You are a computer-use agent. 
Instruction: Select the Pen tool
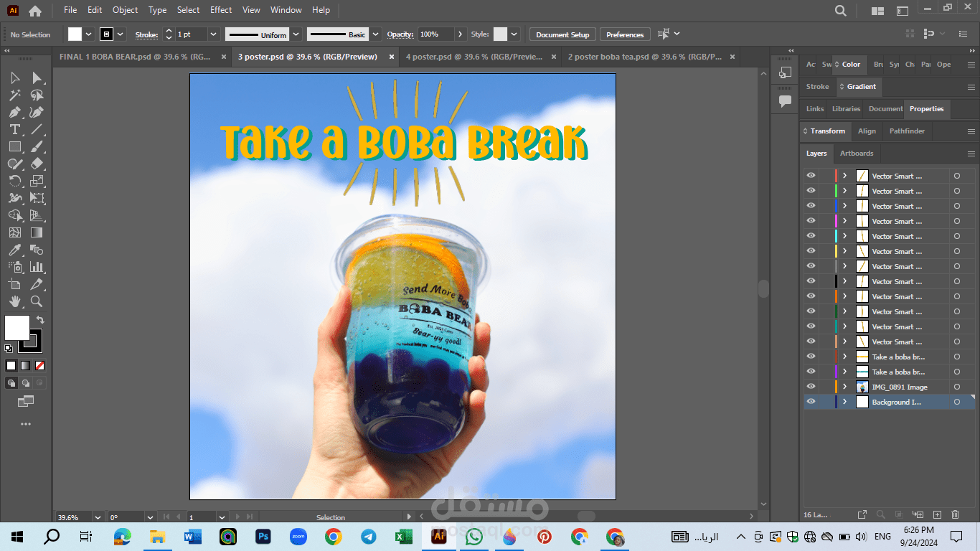[15, 112]
